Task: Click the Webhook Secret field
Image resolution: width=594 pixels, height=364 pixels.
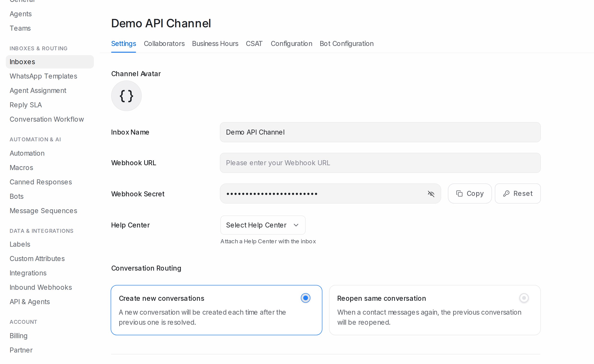Action: (330, 193)
